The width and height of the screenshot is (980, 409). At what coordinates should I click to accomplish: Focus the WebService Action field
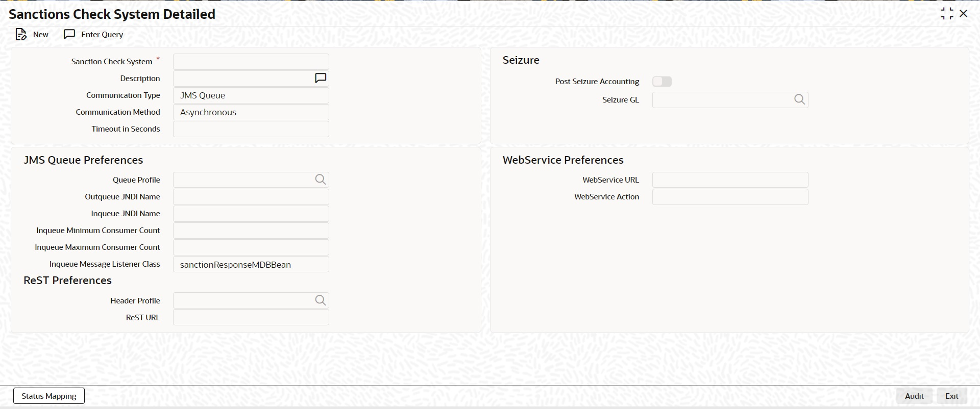(730, 197)
